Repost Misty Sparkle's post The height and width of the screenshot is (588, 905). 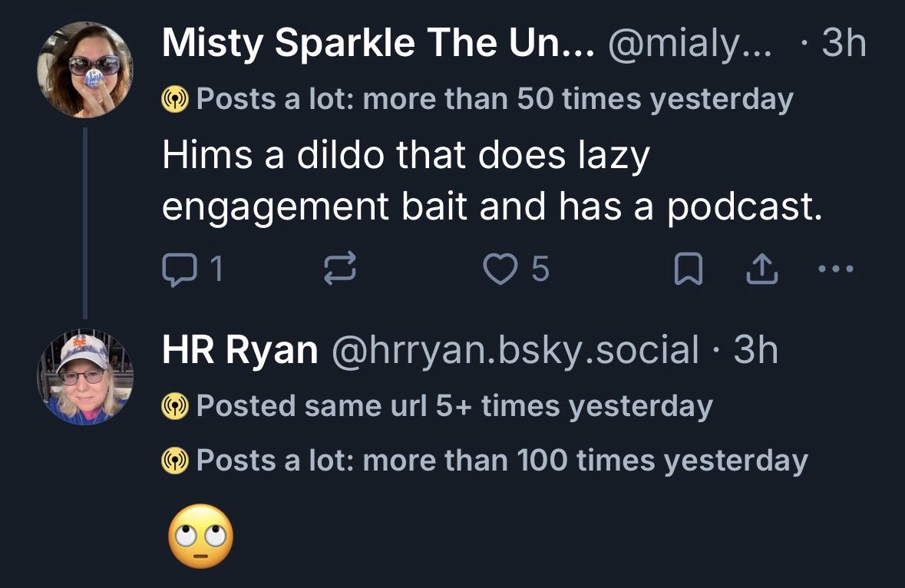tap(340, 269)
